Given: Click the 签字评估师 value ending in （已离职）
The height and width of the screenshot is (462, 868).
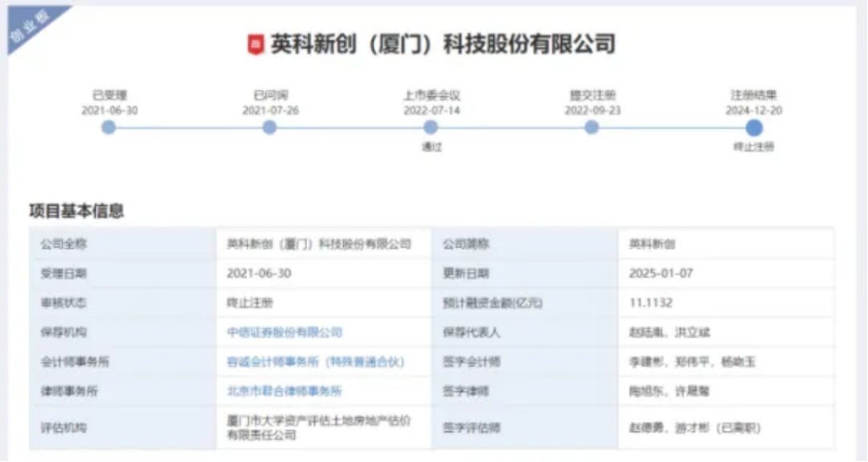Looking at the screenshot, I should [695, 427].
